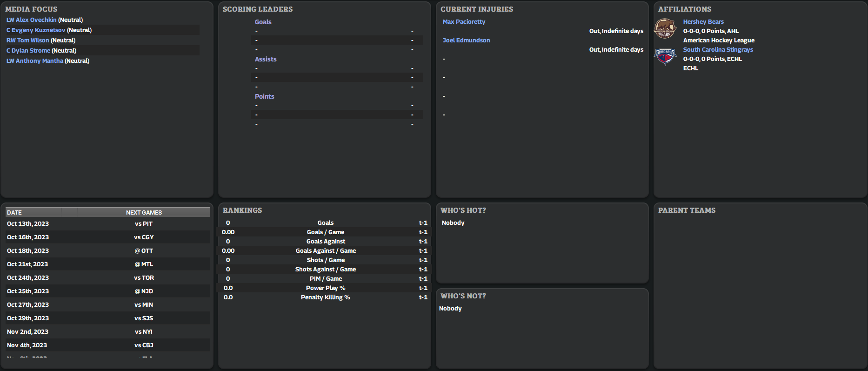
Task: Click the Hershey Bears team logo
Action: pos(665,29)
